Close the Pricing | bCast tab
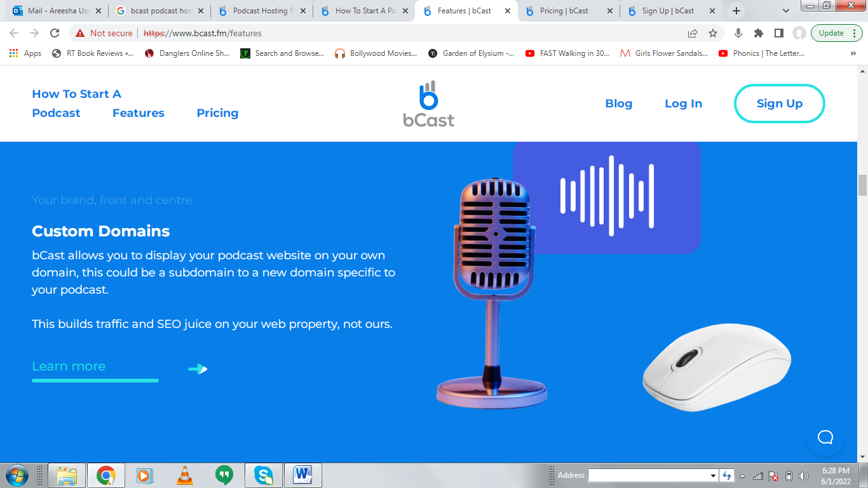Viewport: 868px width, 488px height. point(610,11)
